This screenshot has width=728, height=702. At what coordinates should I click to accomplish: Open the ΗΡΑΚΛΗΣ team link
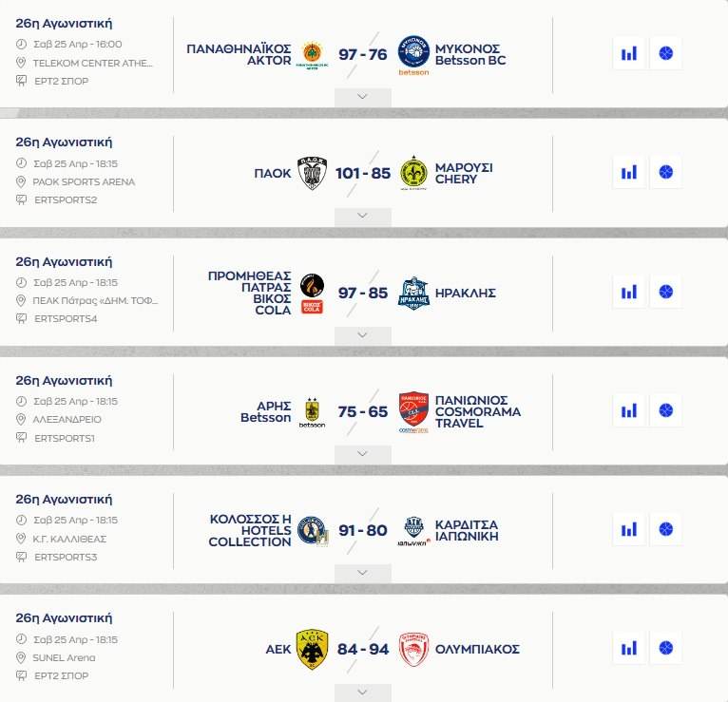click(x=466, y=293)
